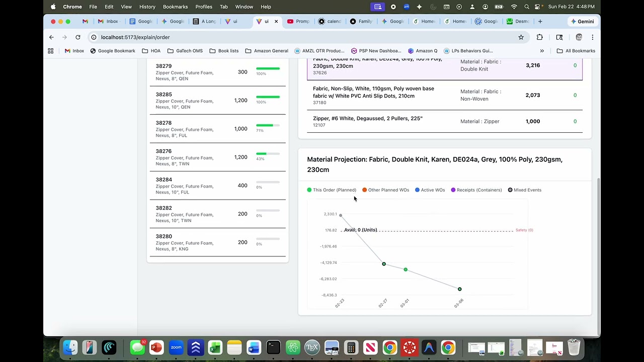The height and width of the screenshot is (362, 644).
Task: Open Terminal from the Dock
Action: 273,347
